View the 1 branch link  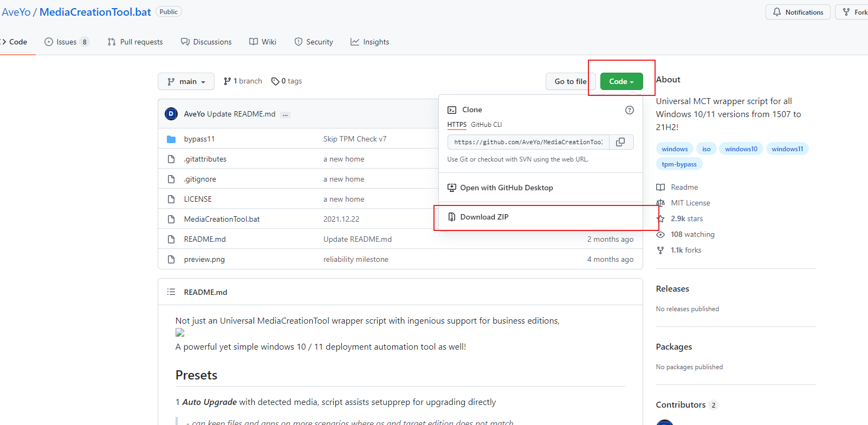(243, 81)
